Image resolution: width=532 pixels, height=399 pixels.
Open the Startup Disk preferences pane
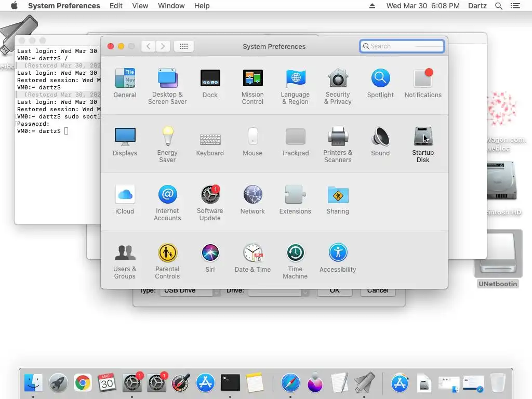[x=423, y=144]
